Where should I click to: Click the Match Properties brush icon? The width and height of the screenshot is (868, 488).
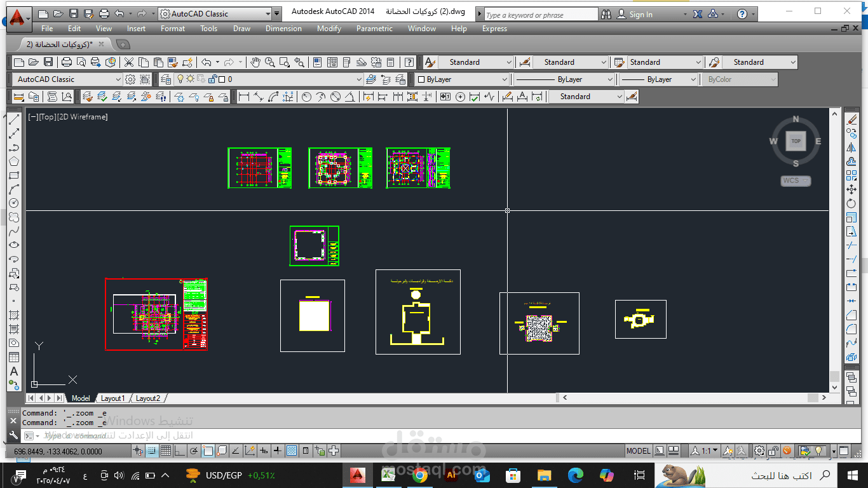[x=173, y=62]
